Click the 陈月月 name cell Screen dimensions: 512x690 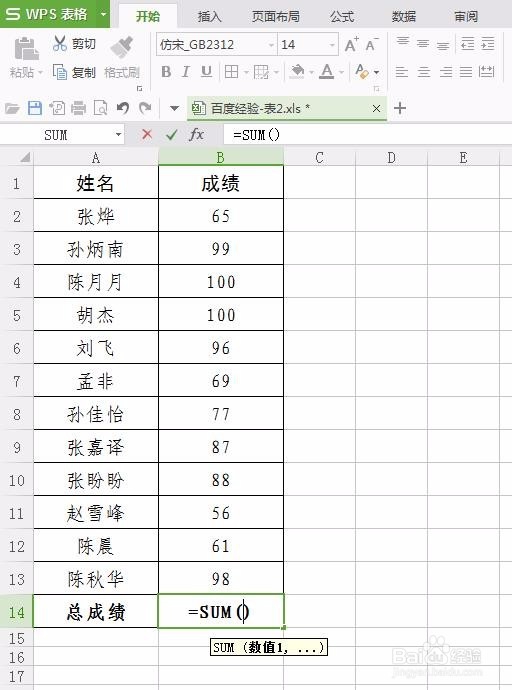[96, 281]
